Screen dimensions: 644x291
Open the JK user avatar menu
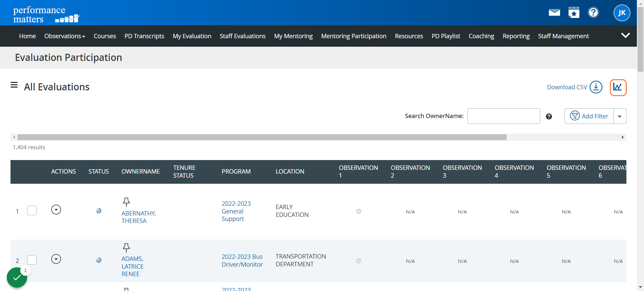(x=622, y=13)
